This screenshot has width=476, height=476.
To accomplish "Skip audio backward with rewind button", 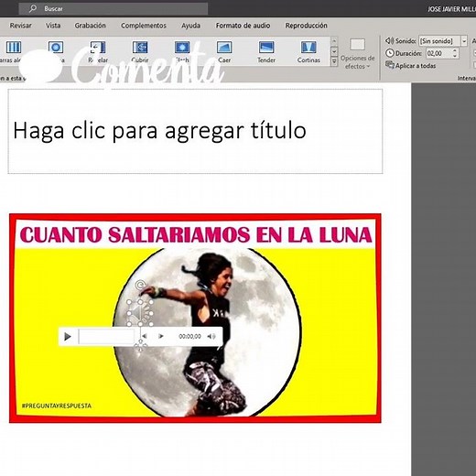I will (144, 336).
